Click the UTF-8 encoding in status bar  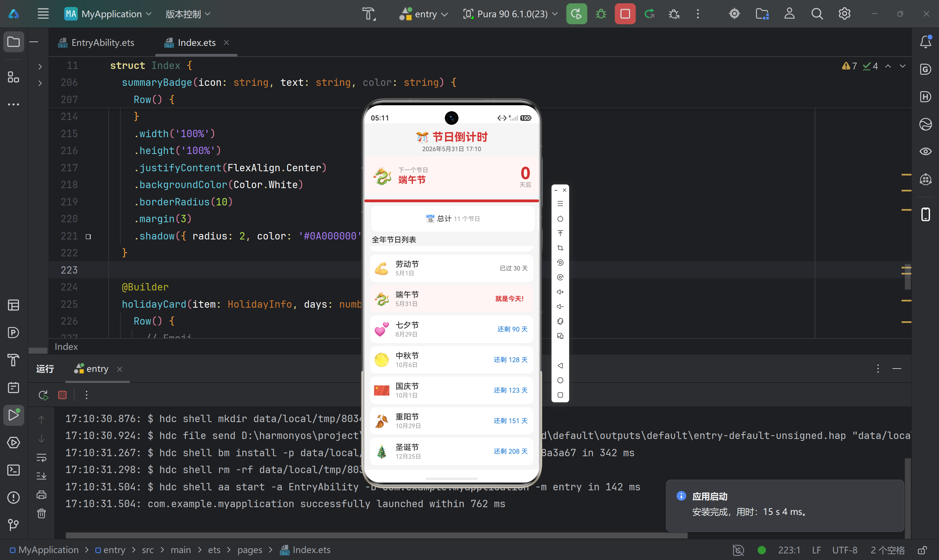pyautogui.click(x=845, y=550)
